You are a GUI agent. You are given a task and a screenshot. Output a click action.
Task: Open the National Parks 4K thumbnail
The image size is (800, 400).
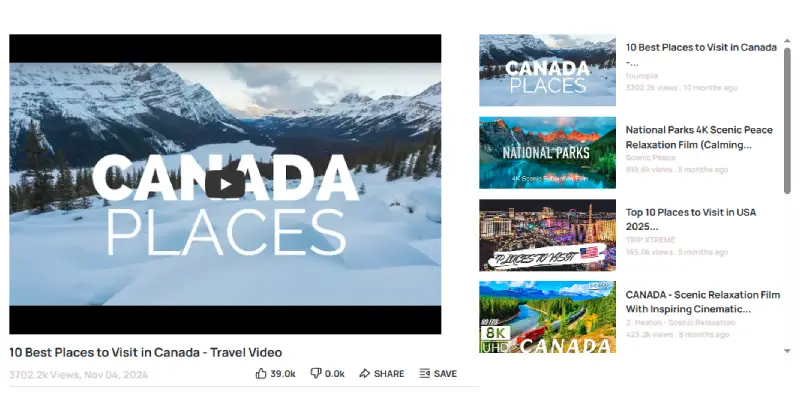pyautogui.click(x=547, y=153)
